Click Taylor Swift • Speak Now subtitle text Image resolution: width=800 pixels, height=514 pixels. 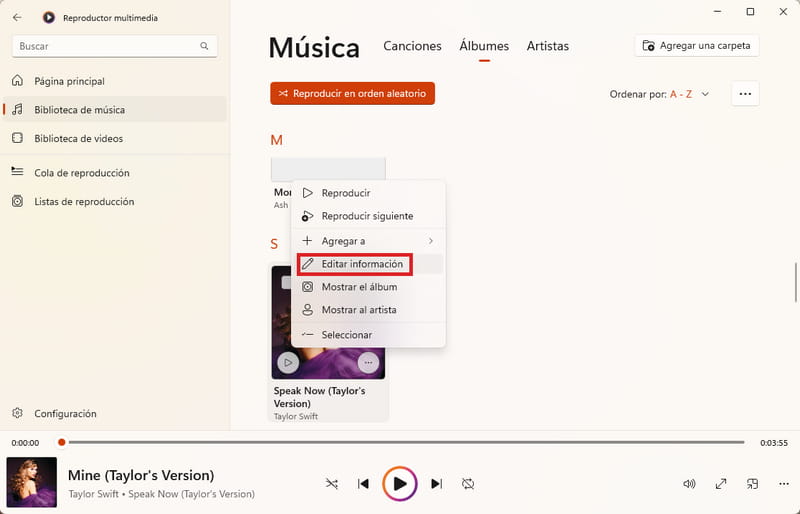(x=161, y=494)
